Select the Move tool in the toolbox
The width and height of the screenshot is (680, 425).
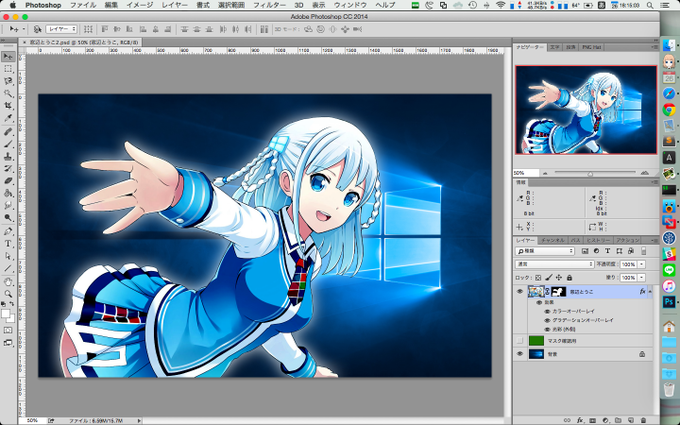[8, 56]
